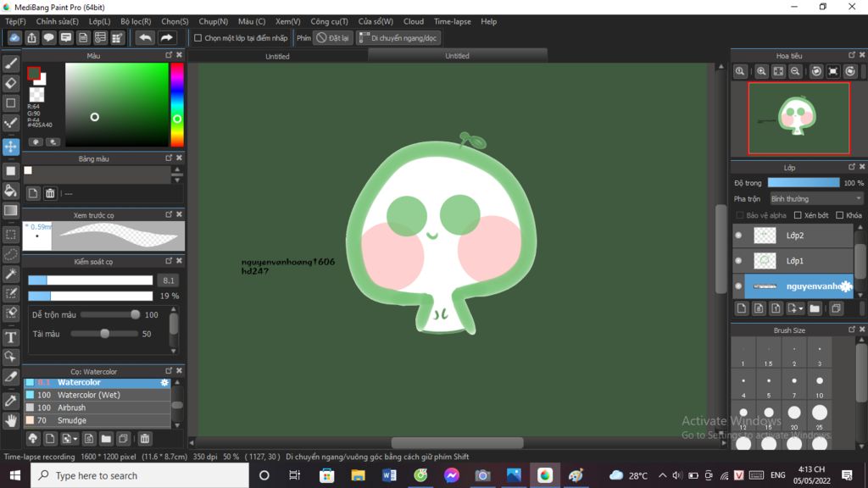The width and height of the screenshot is (868, 488).
Task: Click the navigator canvas thumbnail
Action: click(798, 118)
